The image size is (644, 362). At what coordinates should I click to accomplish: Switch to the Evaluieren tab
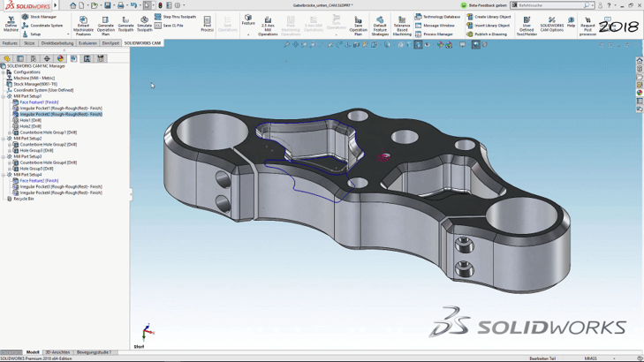click(x=87, y=43)
